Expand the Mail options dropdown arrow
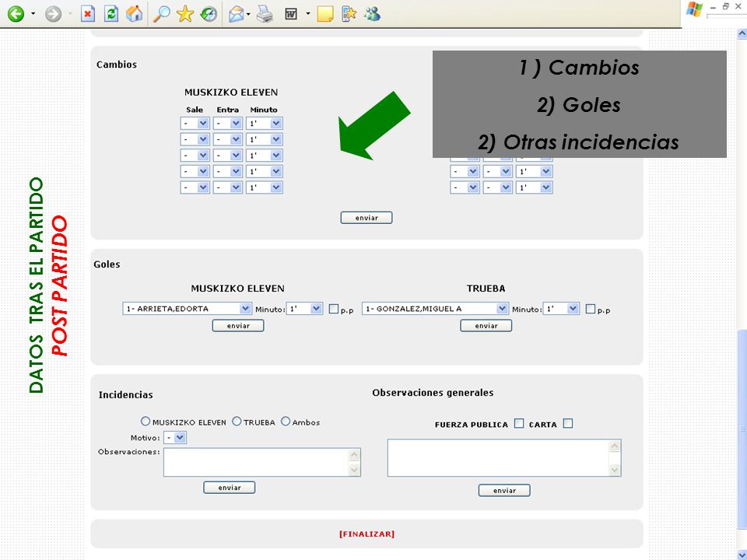 (x=248, y=14)
